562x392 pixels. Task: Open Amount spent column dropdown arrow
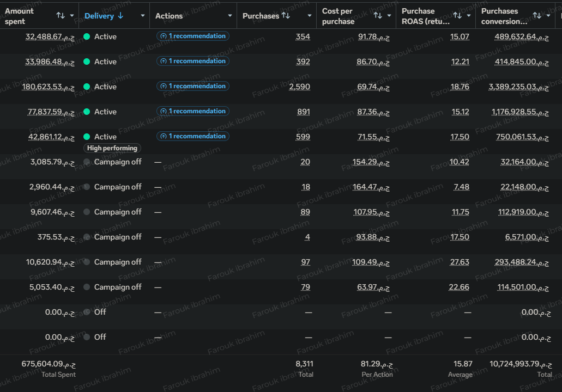[72, 16]
